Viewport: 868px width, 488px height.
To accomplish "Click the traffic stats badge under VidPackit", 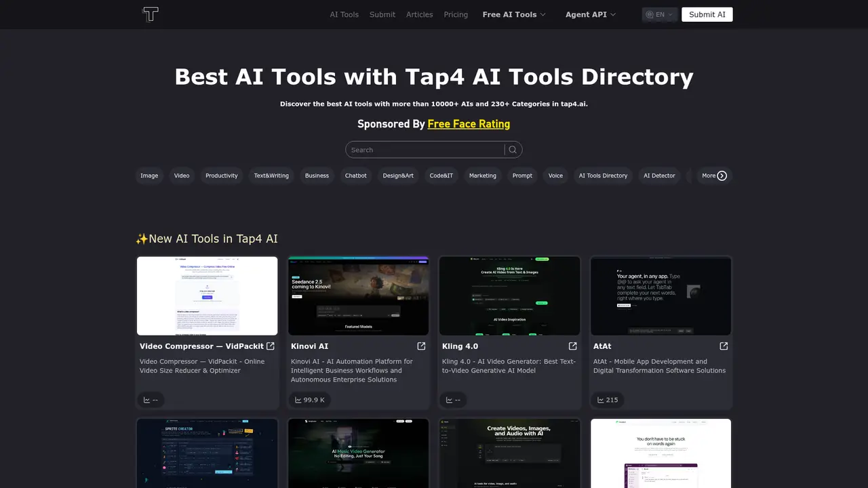I will point(151,400).
